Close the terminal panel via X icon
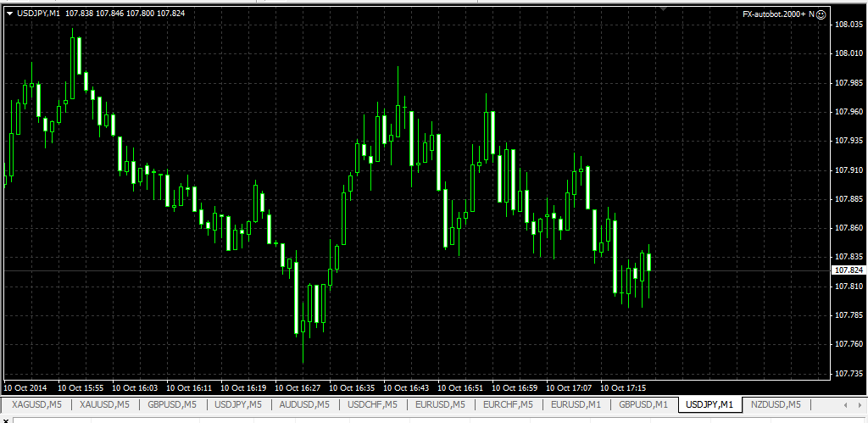 [6, 420]
